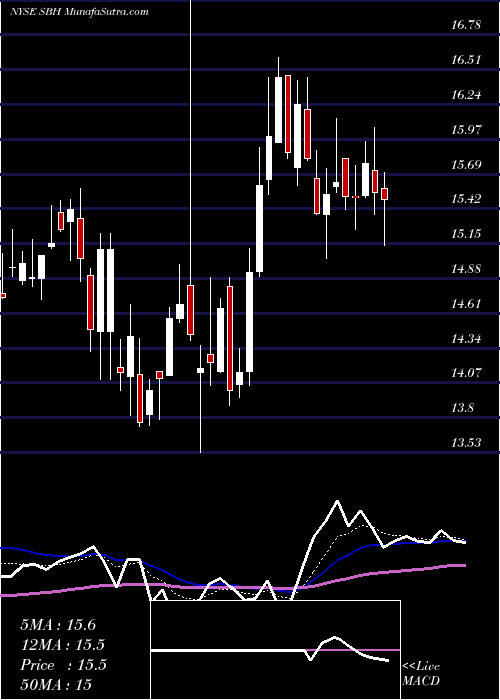Image resolution: width=500 pixels, height=700 pixels.
Task: Click the 16.78 price axis label
Action: [x=466, y=25]
